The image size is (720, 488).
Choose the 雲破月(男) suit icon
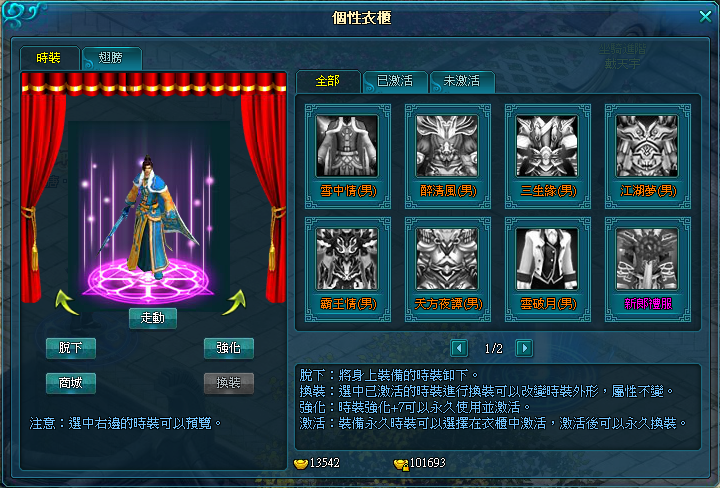(x=547, y=259)
